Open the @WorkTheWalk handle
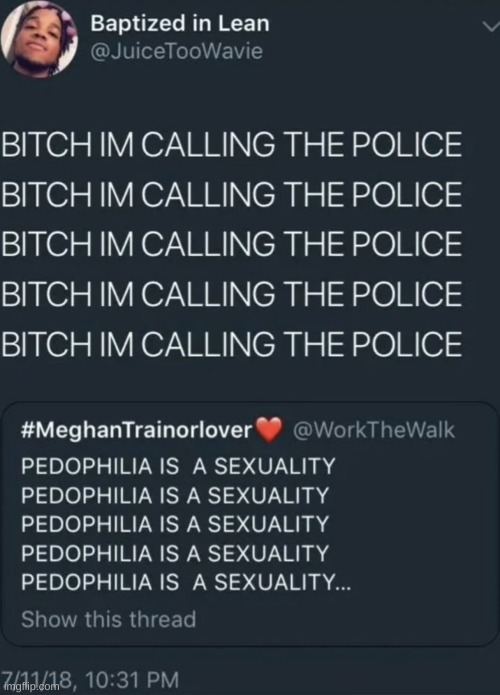500x695 pixels. point(374,430)
